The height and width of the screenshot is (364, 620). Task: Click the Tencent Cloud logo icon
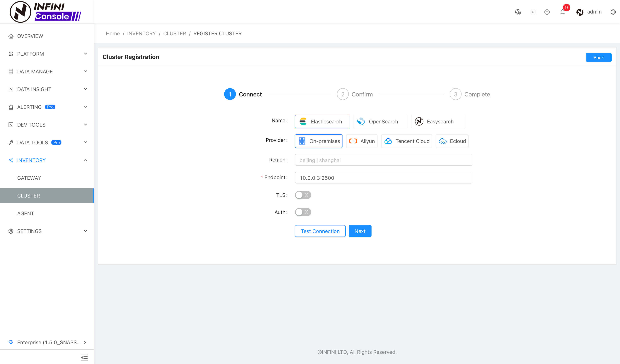click(388, 141)
